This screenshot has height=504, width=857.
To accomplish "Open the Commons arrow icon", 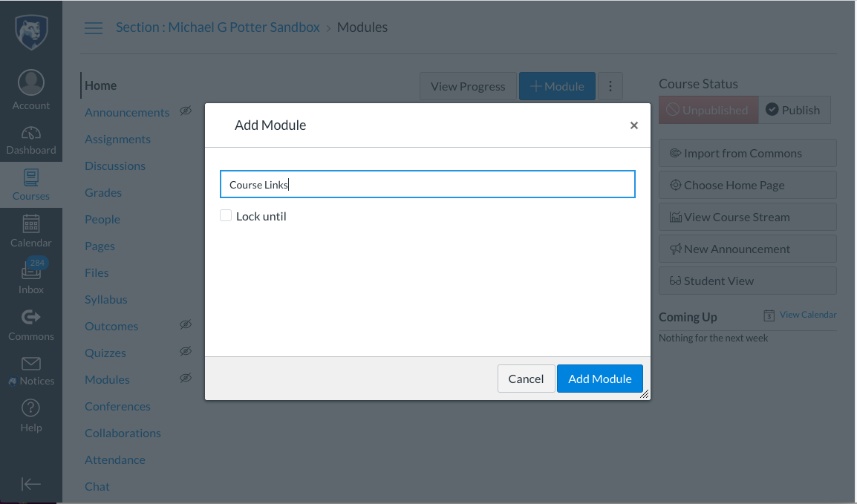I will point(31,317).
